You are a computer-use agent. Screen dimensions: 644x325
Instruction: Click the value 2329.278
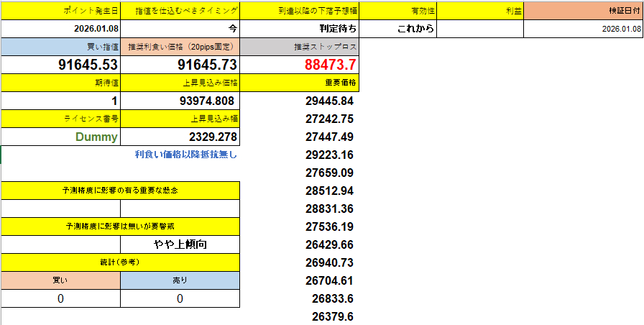point(180,137)
